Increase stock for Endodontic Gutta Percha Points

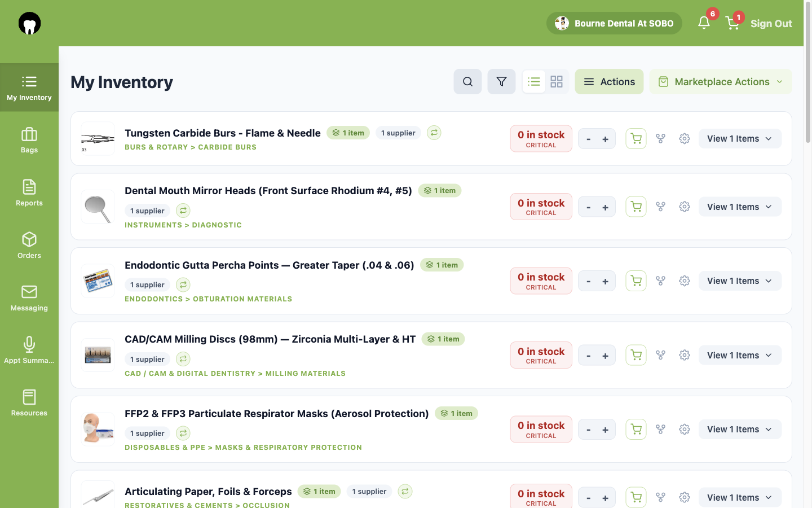click(x=606, y=282)
